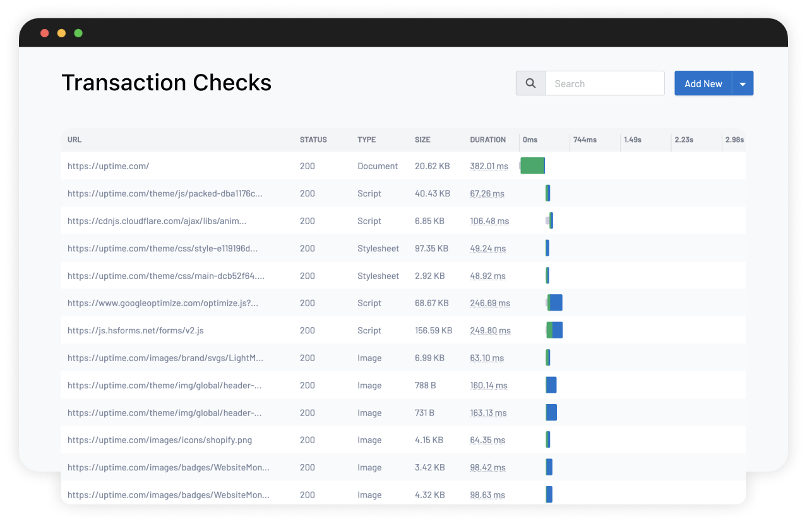Image resolution: width=812 pixels, height=524 pixels.
Task: Click the green window maximize dot
Action: coord(78,33)
